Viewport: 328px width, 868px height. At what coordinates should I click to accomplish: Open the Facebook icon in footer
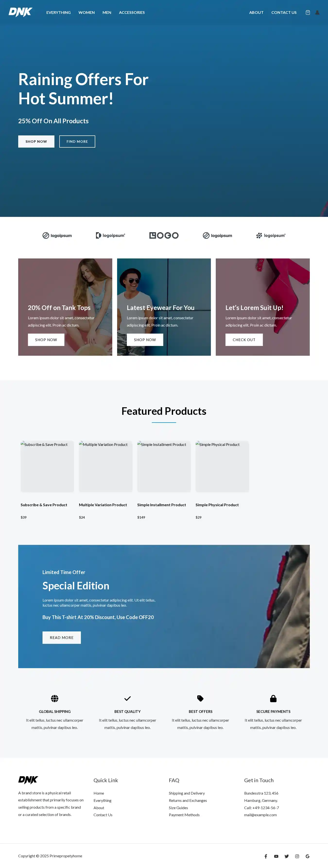click(266, 856)
